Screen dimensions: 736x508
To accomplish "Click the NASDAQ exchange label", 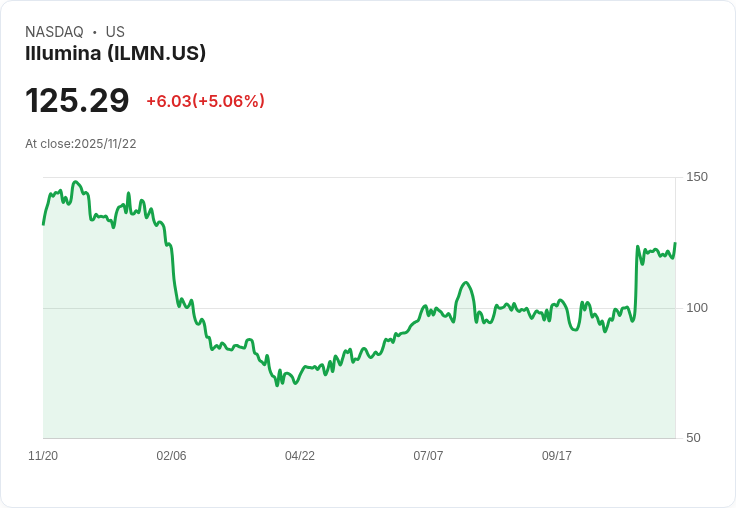I will (54, 32).
